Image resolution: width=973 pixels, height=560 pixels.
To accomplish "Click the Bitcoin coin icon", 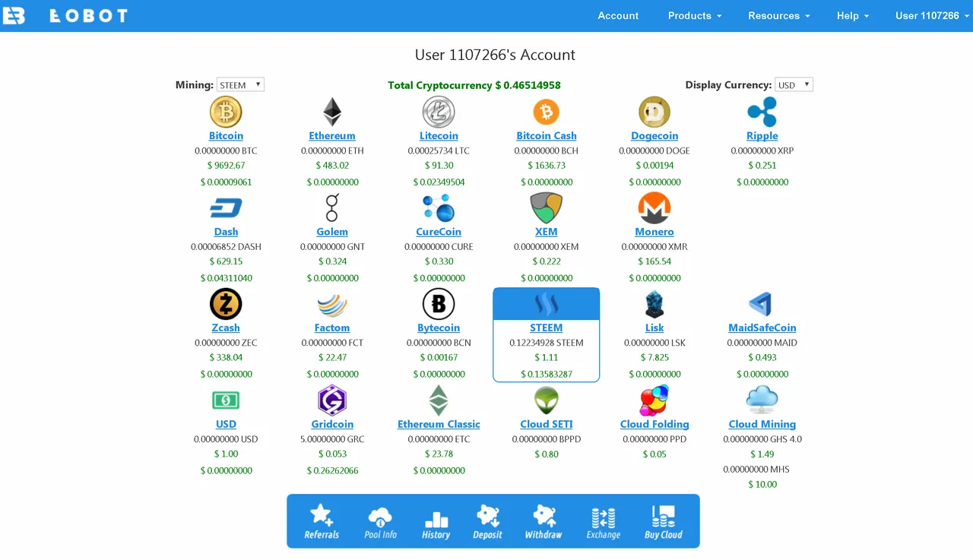I will click(x=226, y=112).
